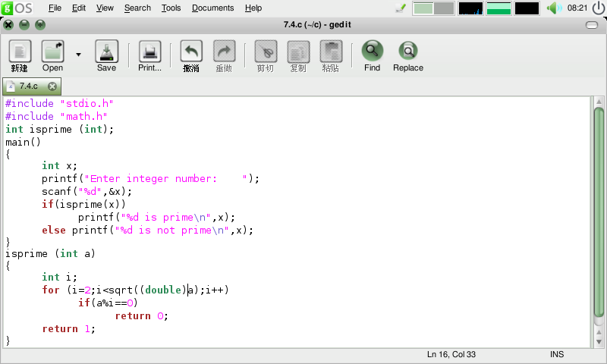
Task: Click the Open file toolbar icon
Action: pos(52,52)
